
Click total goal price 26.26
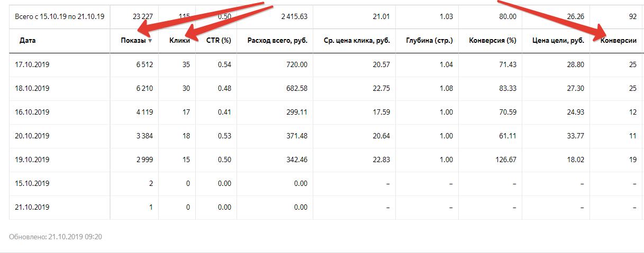coord(576,16)
